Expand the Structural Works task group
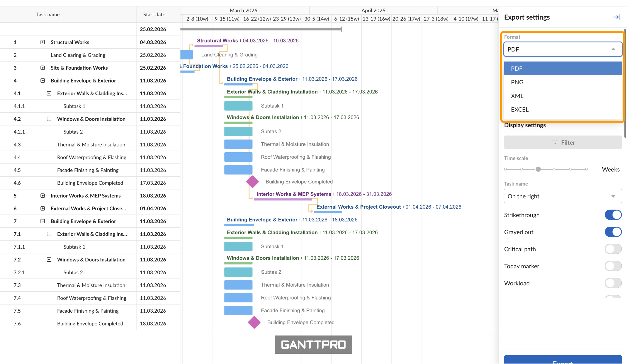The height and width of the screenshot is (364, 627). coord(43,42)
